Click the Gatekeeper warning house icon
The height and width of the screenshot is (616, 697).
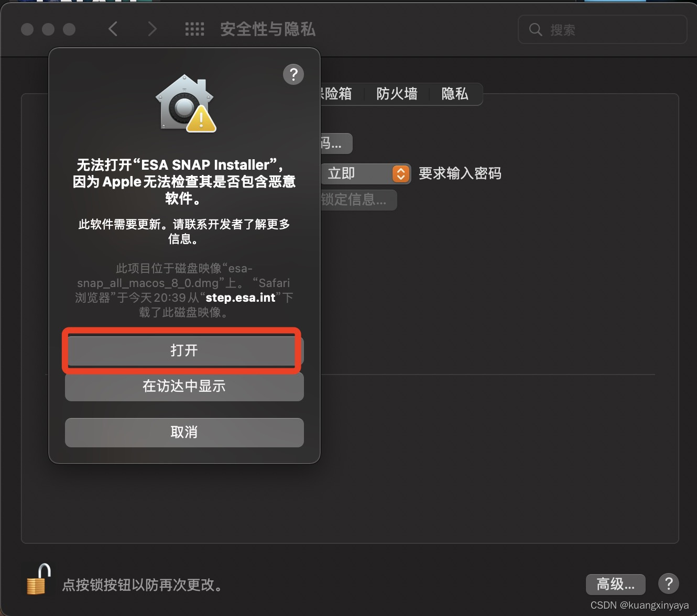pyautogui.click(x=186, y=103)
